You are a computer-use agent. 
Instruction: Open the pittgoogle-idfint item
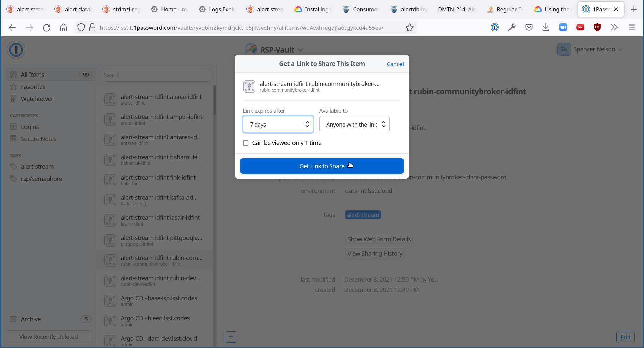(154, 240)
